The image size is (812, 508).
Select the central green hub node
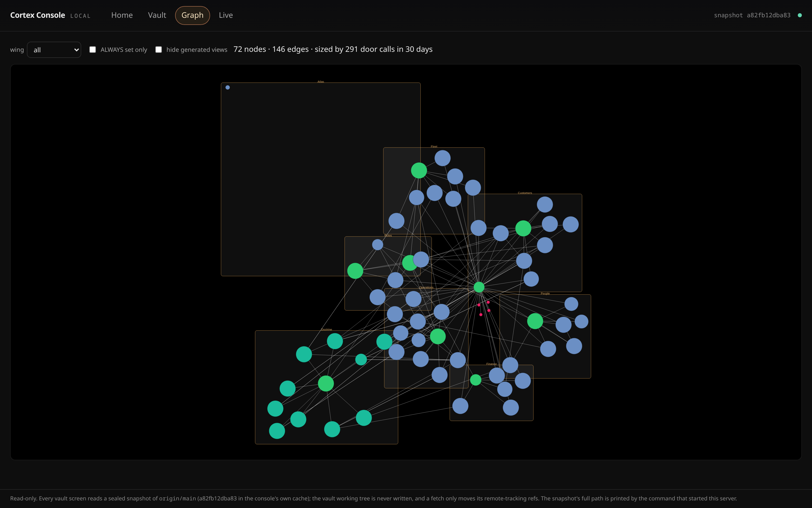pyautogui.click(x=479, y=287)
